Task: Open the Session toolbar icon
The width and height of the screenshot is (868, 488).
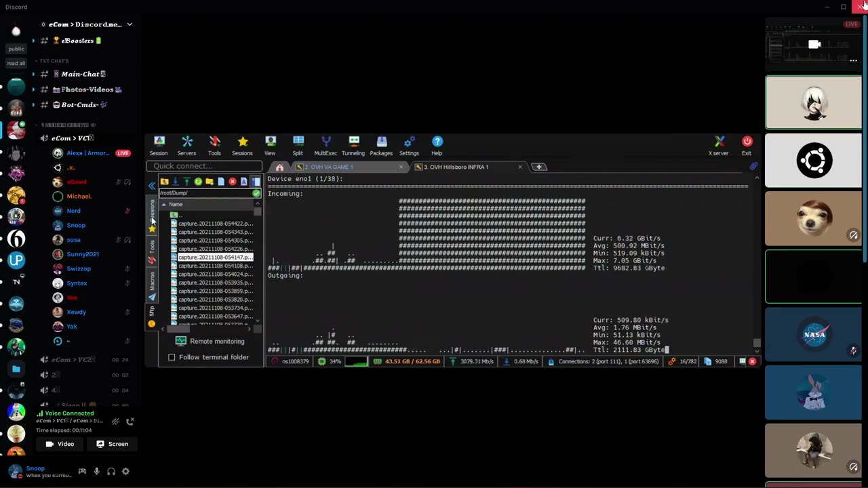Action: tap(159, 145)
